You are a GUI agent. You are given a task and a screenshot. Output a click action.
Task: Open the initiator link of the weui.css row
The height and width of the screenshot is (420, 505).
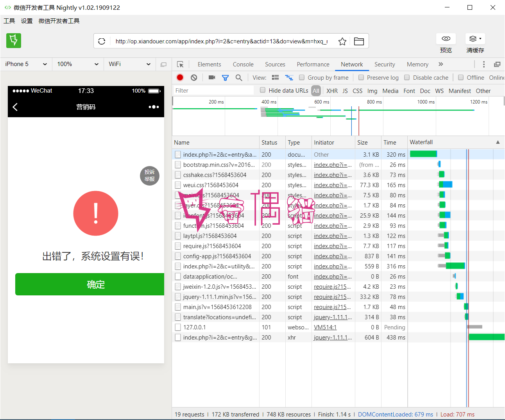click(333, 185)
